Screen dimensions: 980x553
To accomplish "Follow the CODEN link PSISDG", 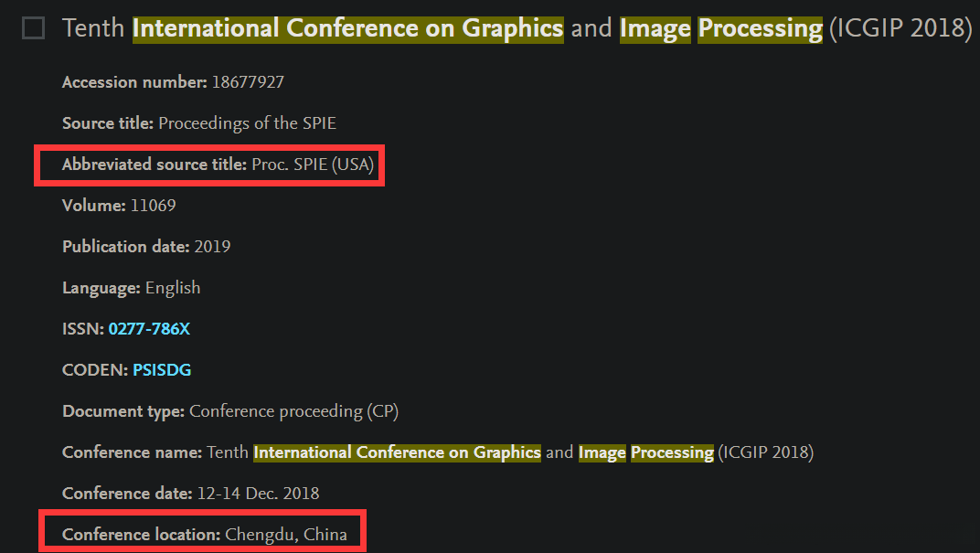I will (x=162, y=370).
